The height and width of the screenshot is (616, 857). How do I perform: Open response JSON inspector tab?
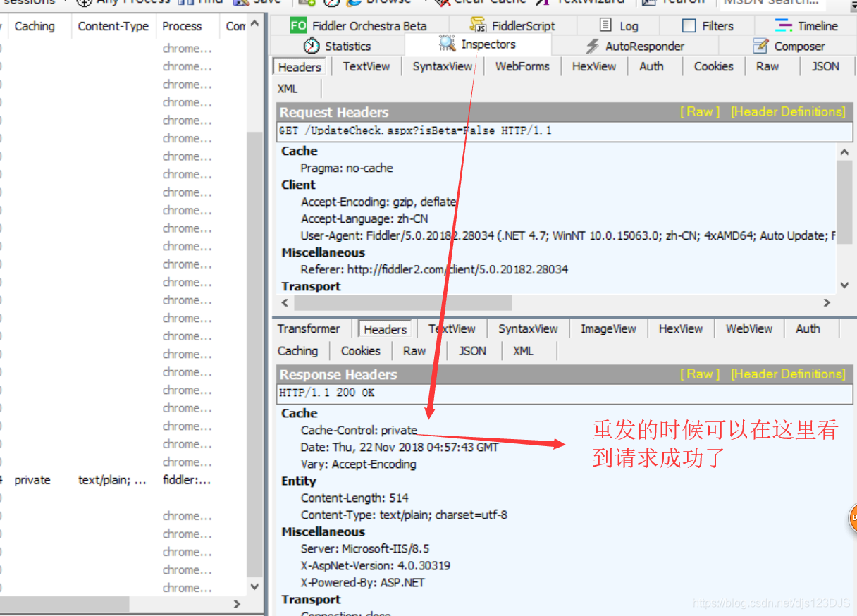pos(472,350)
